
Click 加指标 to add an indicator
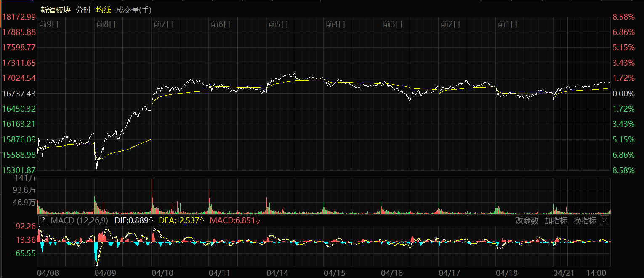[556, 221]
